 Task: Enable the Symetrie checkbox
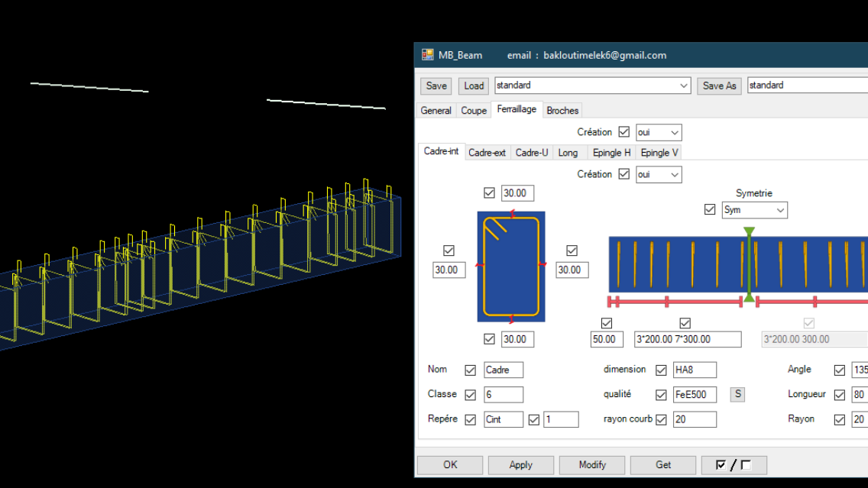tap(710, 209)
